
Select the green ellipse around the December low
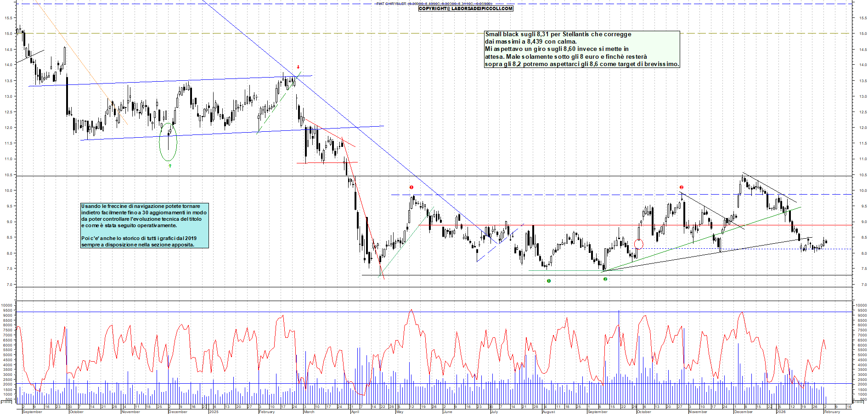[x=168, y=142]
